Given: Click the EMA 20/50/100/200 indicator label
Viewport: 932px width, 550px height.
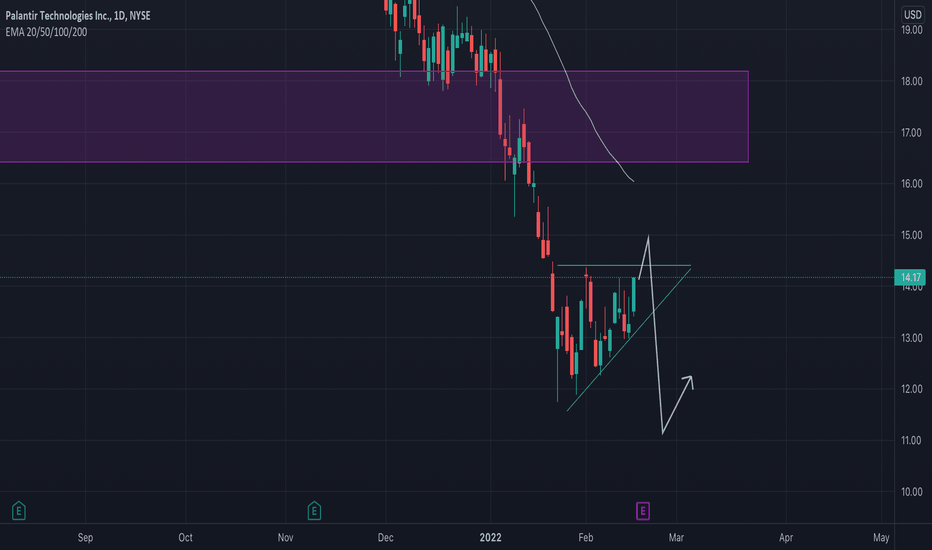Looking at the screenshot, I should pos(46,32).
